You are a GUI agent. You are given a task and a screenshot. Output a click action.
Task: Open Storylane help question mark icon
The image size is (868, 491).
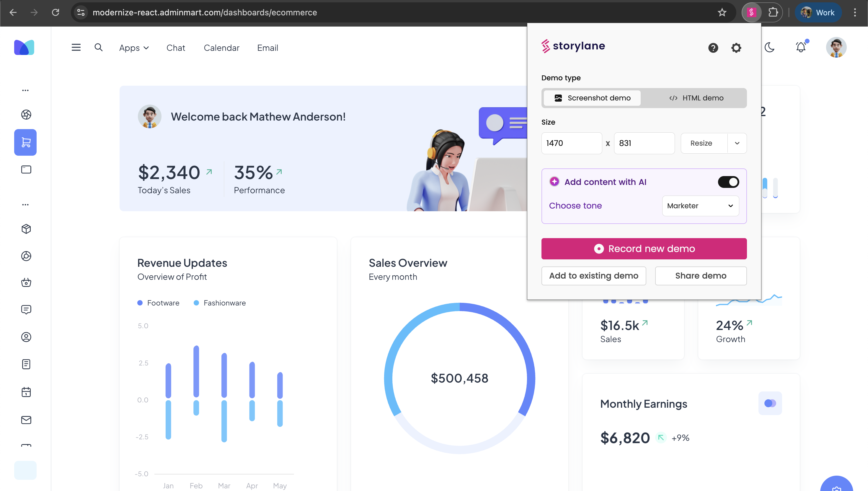click(713, 48)
